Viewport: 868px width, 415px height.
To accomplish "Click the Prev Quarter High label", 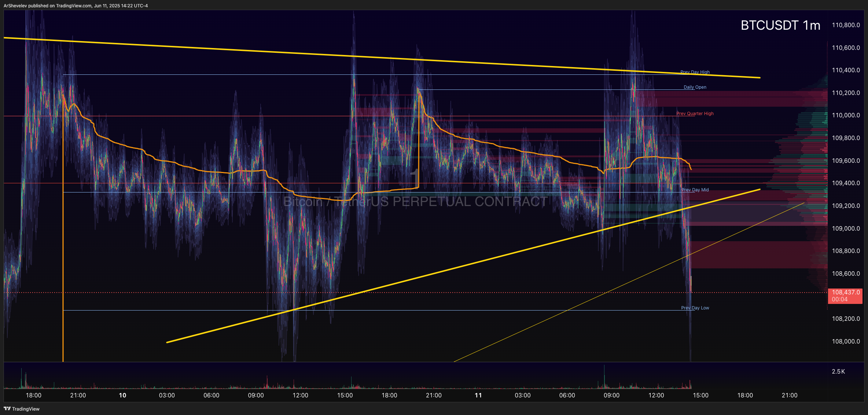I will point(695,114).
